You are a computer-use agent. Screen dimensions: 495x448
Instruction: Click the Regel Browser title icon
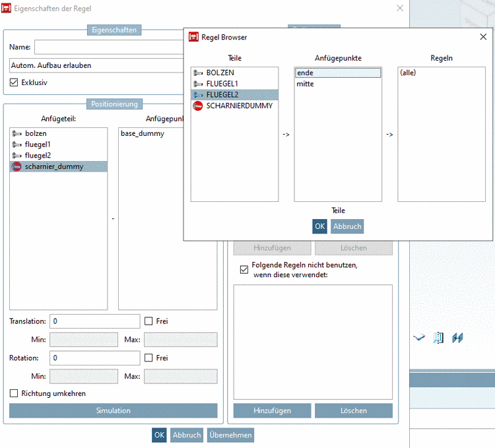coord(193,37)
